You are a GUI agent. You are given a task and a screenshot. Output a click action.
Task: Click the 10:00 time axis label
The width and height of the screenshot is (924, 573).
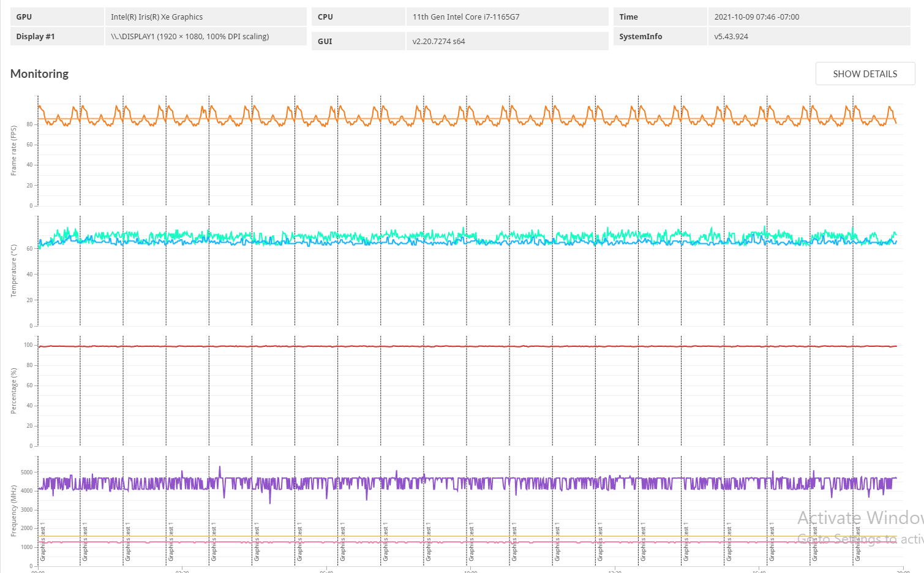(x=470, y=571)
